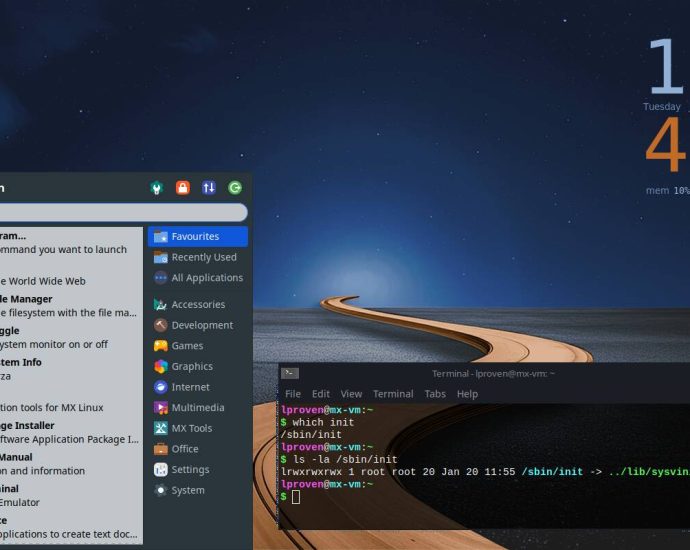Click the Tuesday label in the desktop widget
The width and height of the screenshot is (690, 550).
click(x=661, y=106)
